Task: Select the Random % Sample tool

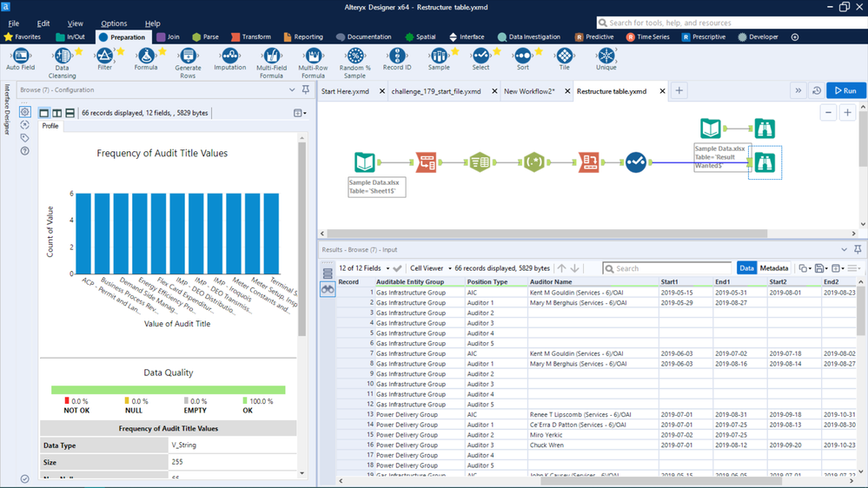Action: click(354, 63)
